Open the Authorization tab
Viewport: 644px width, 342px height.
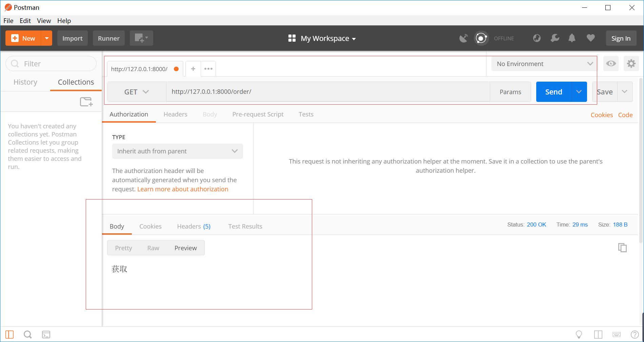pos(129,114)
